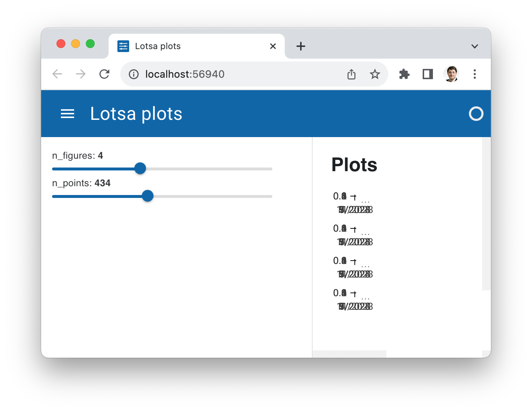Image resolution: width=532 pixels, height=412 pixels.
Task: Go back to the previous page
Action: click(x=57, y=74)
